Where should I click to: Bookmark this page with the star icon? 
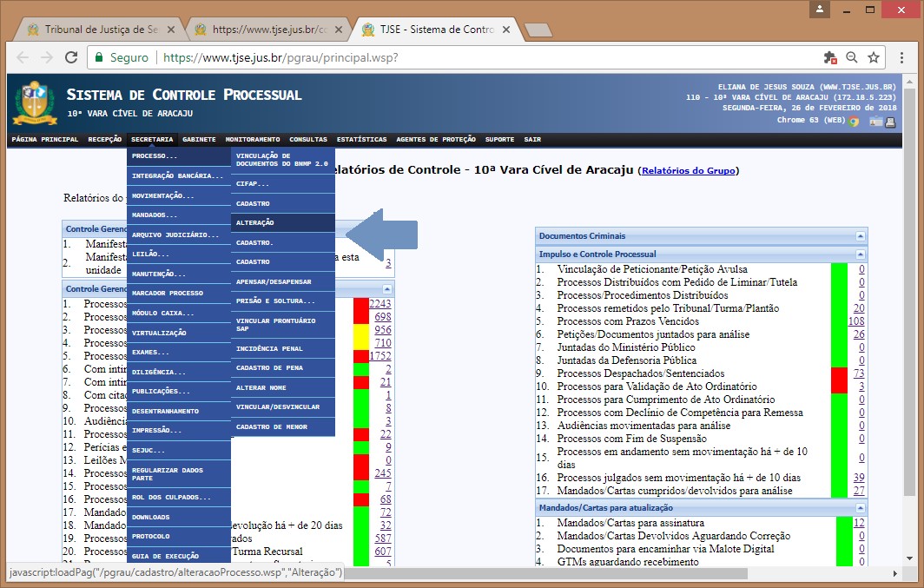pos(874,57)
